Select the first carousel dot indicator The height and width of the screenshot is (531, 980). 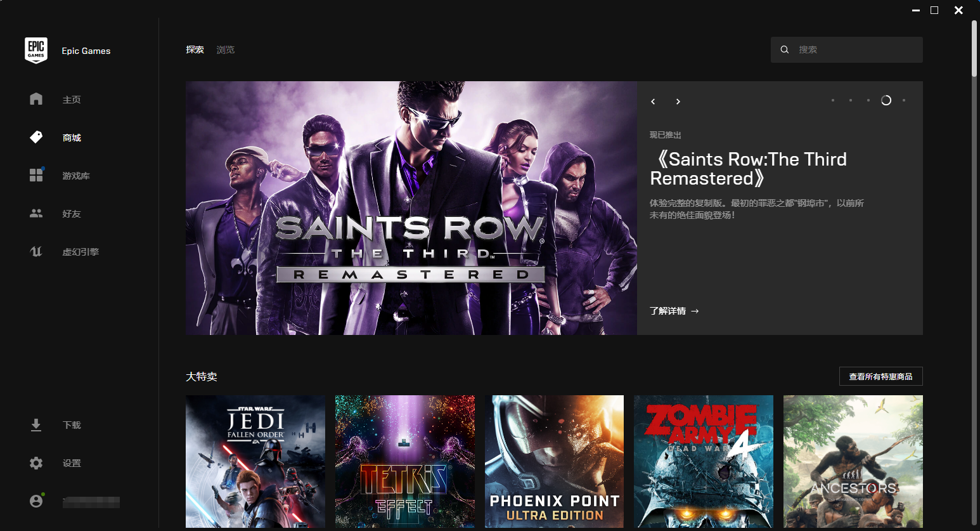pos(833,100)
